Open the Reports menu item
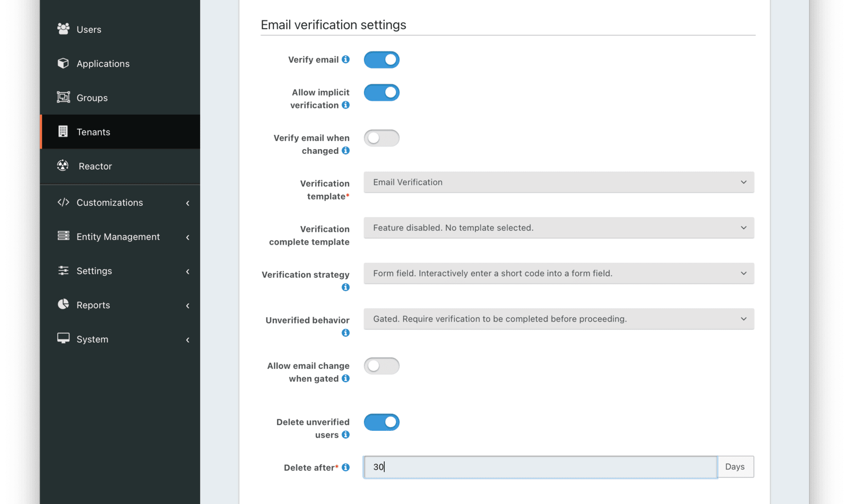 point(120,305)
